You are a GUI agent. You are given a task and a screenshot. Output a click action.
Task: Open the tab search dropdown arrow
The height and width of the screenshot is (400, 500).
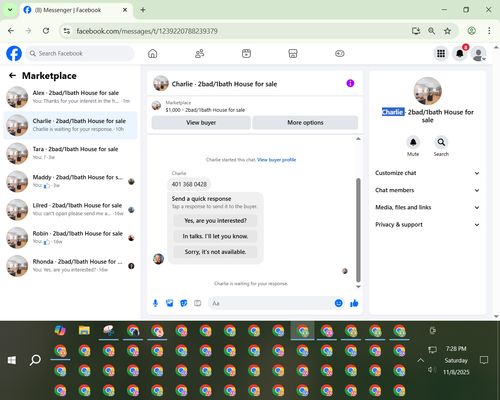coord(10,10)
